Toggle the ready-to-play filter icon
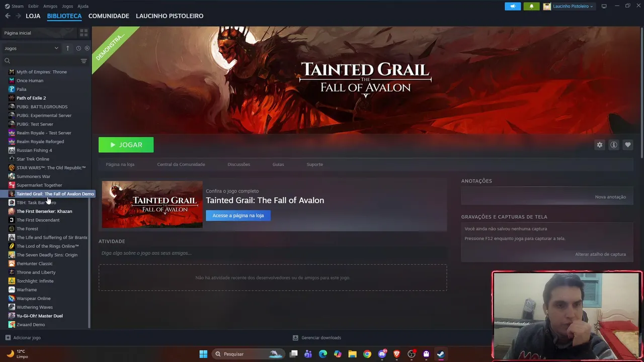Screen dimensions: 644x362 (87, 48)
